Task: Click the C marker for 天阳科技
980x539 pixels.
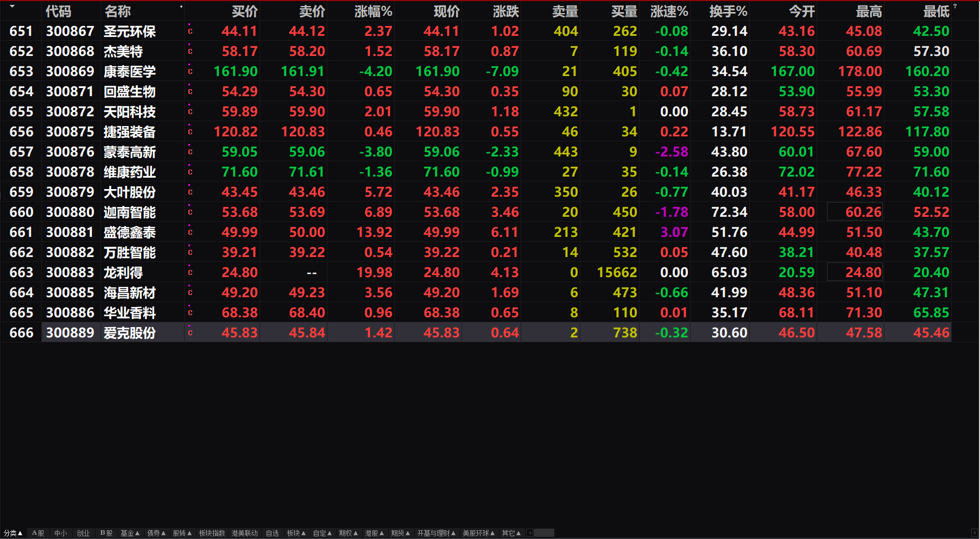Action: click(190, 112)
